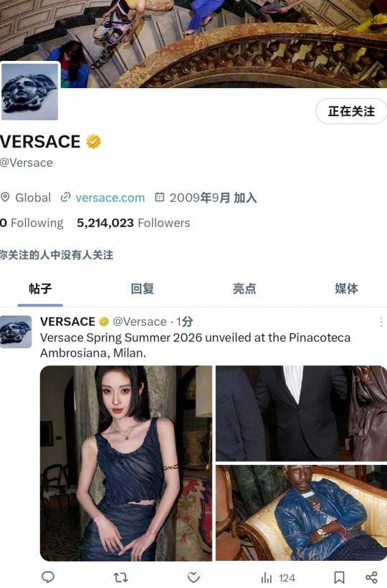The image size is (387, 588).
Task: Open the Medusa profile avatar picture
Action: [30, 92]
